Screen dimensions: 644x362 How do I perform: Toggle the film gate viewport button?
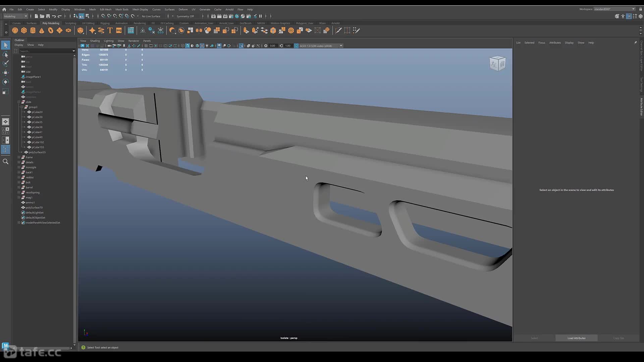point(151,46)
